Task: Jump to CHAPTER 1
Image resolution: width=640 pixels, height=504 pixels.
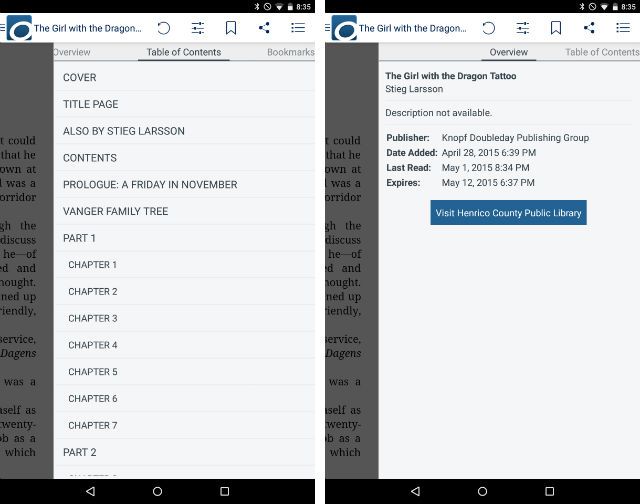Action: coord(184,265)
